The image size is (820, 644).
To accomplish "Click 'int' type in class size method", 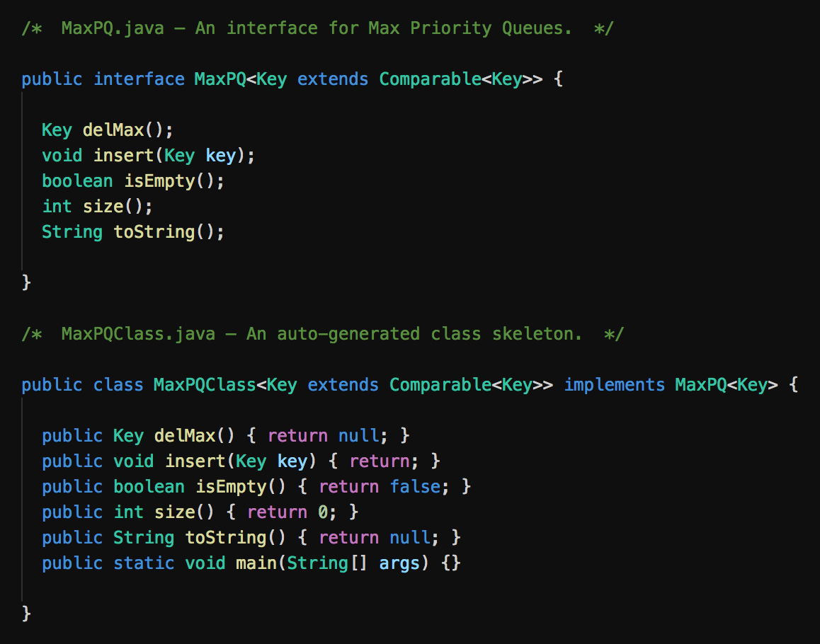I will [x=128, y=512].
